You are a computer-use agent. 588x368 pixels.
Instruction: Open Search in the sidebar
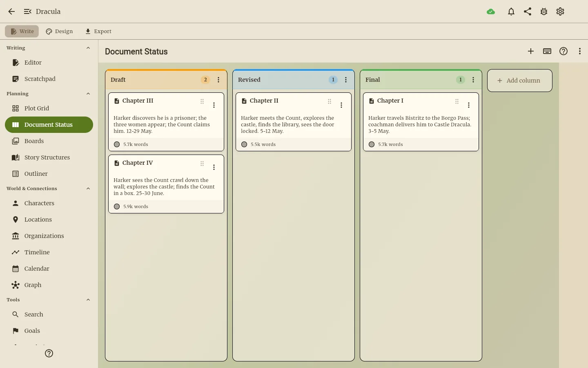(x=49, y=314)
